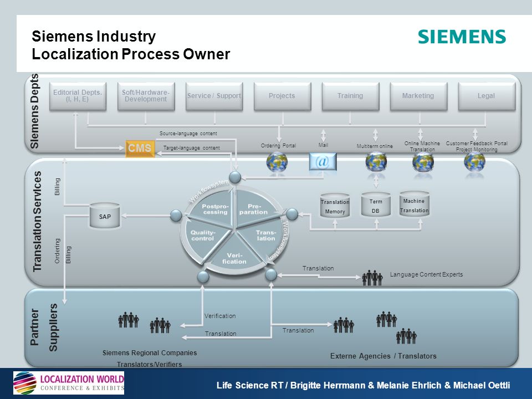Click the 'Language Content Experts' text
The width and height of the screenshot is (532, 399).
pyautogui.click(x=426, y=274)
